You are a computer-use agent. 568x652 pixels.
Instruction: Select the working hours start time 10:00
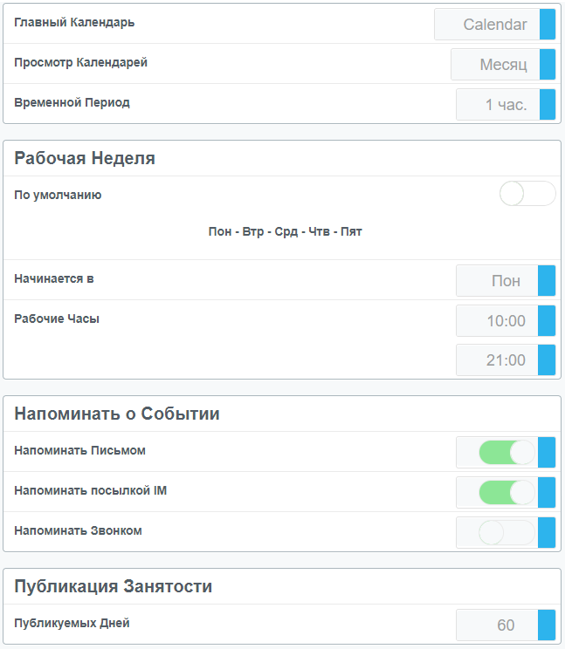pos(497,321)
